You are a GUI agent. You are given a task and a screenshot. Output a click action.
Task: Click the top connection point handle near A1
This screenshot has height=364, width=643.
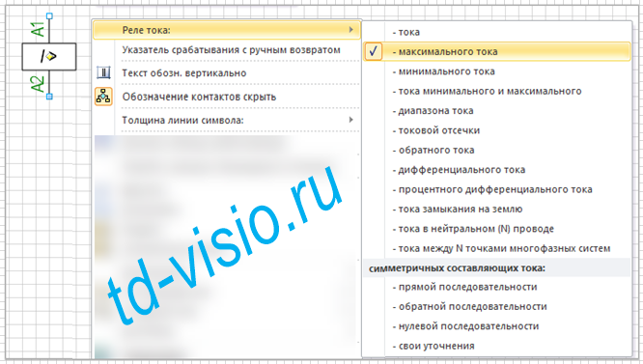point(49,16)
